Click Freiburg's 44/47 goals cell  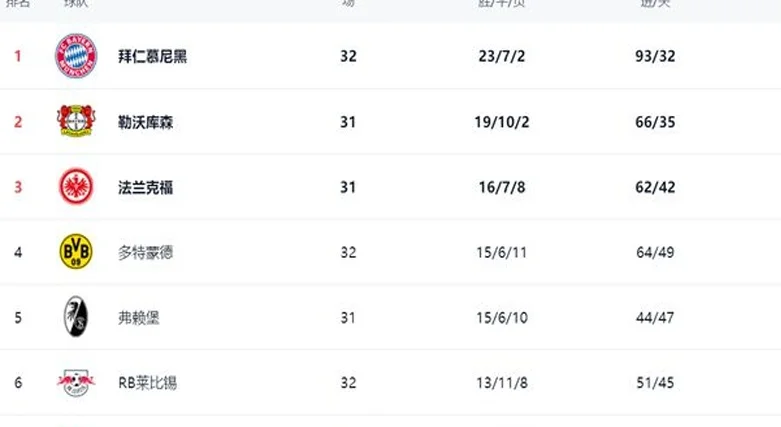pyautogui.click(x=655, y=318)
